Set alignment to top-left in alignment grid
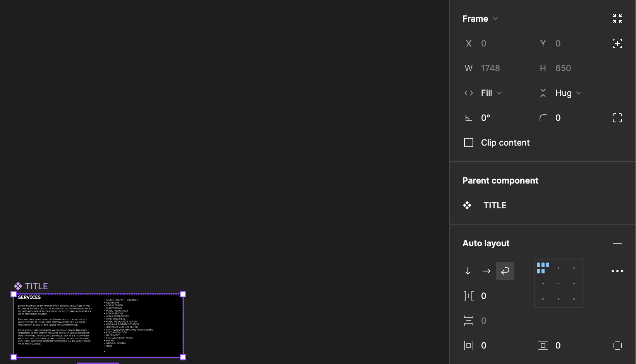 tap(543, 268)
